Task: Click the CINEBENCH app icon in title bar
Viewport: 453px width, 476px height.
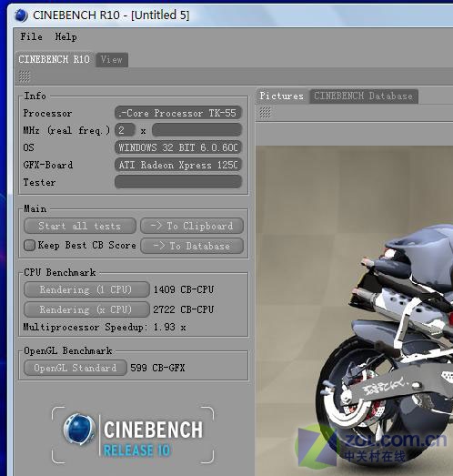Action: (x=21, y=15)
